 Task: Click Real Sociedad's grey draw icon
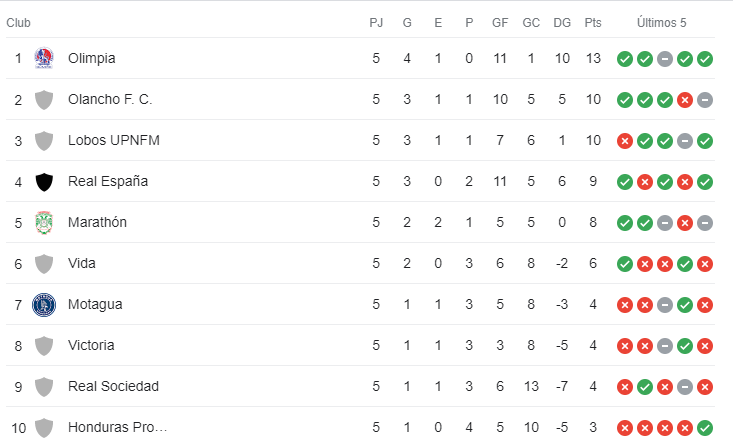(x=685, y=387)
